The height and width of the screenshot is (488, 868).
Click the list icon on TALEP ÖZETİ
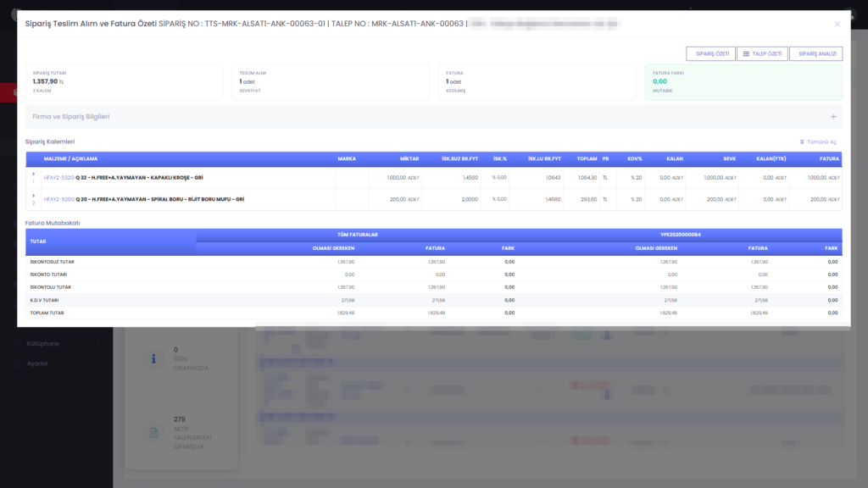[746, 53]
